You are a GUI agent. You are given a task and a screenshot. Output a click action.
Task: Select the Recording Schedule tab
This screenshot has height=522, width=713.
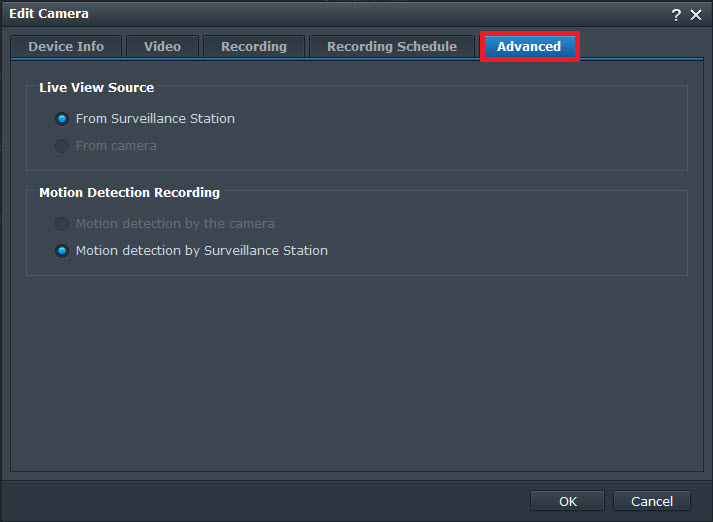tap(392, 47)
